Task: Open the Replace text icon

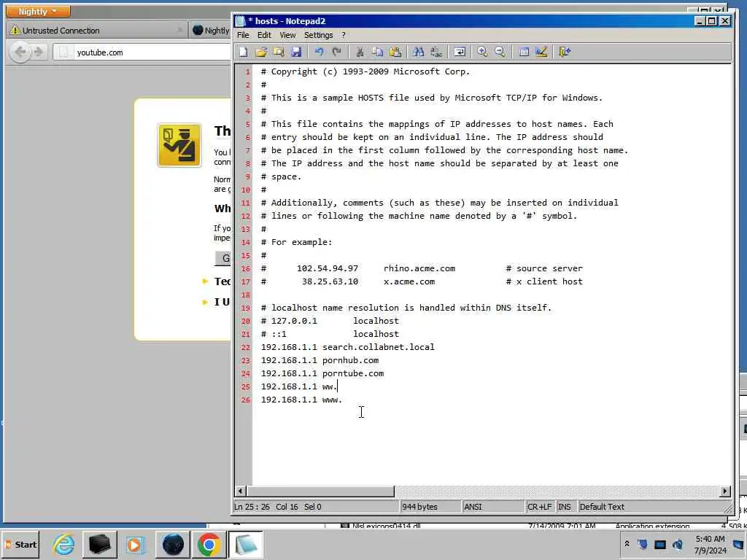Action: [436, 52]
